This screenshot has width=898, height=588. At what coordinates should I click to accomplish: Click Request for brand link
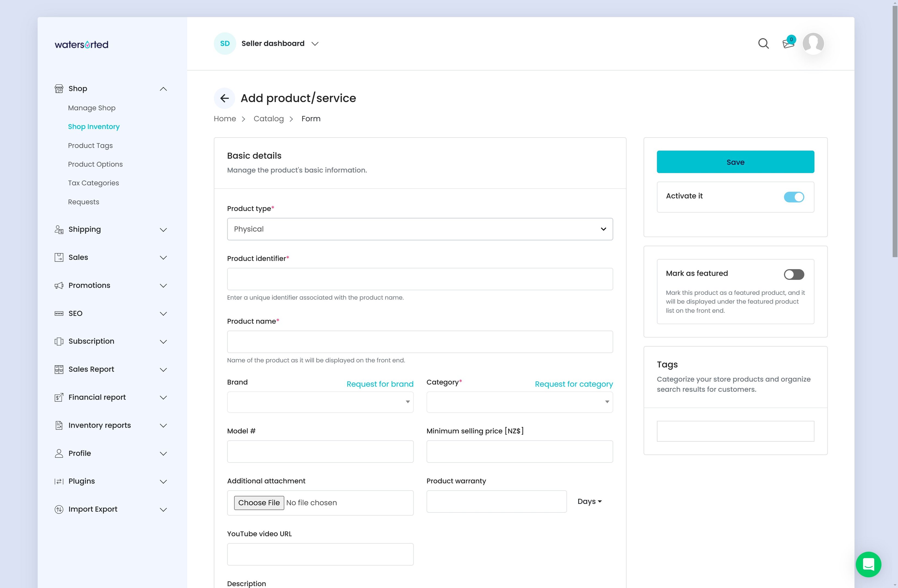pyautogui.click(x=379, y=384)
